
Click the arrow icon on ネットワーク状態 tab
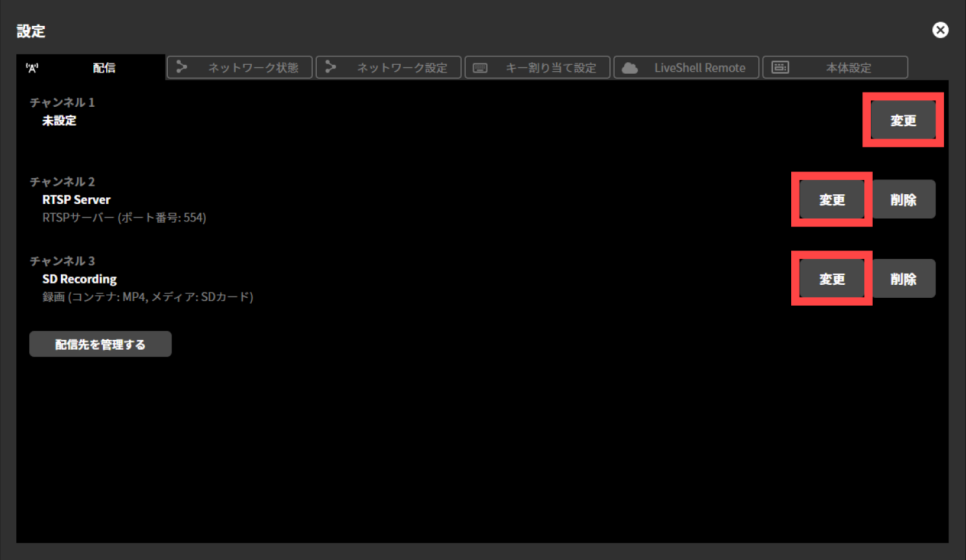182,67
